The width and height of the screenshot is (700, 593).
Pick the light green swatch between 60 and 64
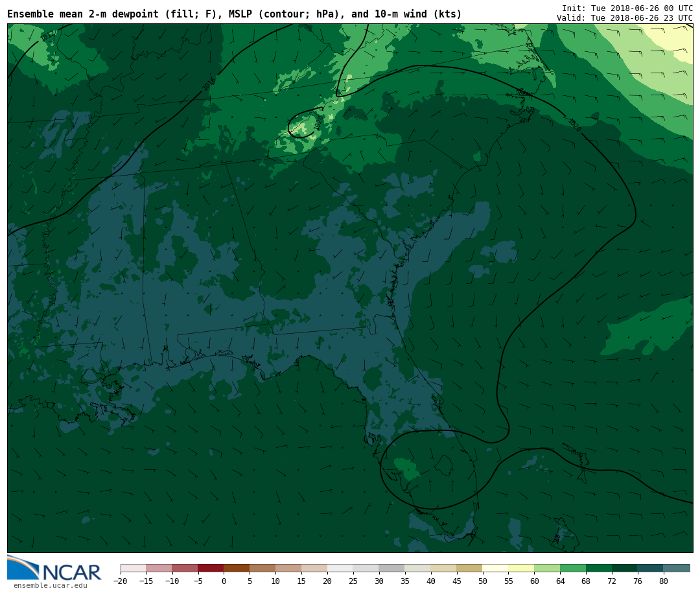547,568
